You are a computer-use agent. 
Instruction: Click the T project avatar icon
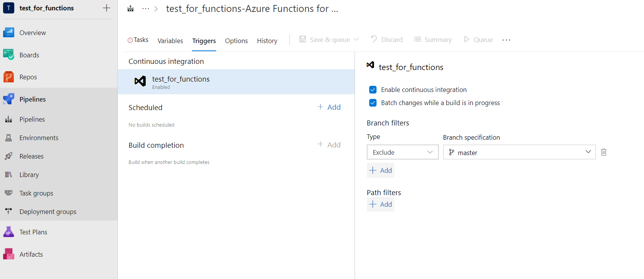click(8, 8)
